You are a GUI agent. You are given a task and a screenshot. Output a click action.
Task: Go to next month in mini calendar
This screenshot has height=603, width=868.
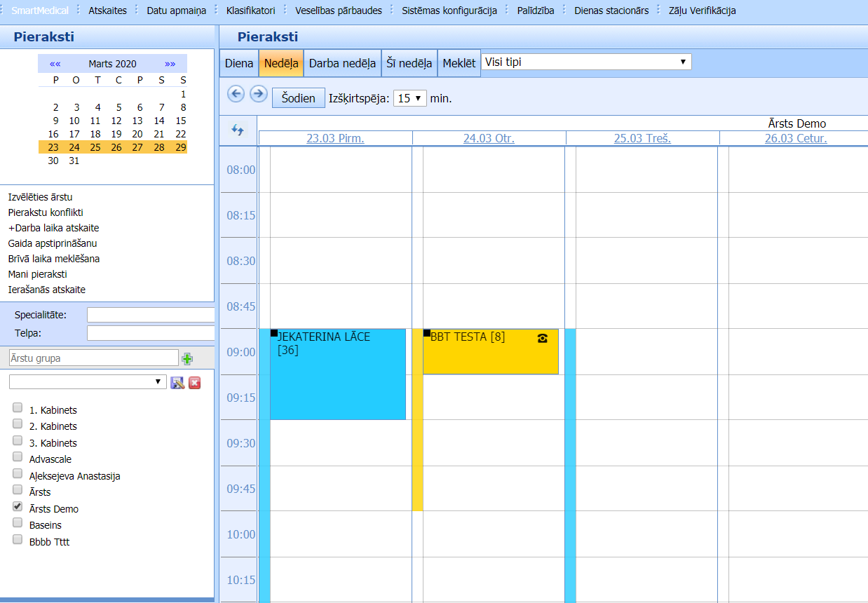(170, 64)
